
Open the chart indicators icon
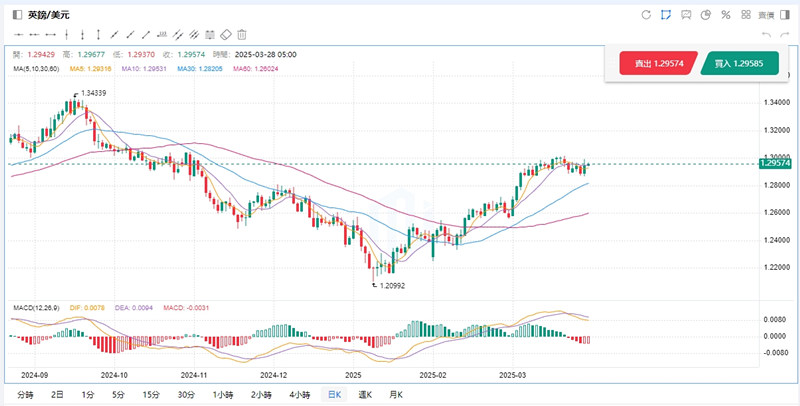686,15
